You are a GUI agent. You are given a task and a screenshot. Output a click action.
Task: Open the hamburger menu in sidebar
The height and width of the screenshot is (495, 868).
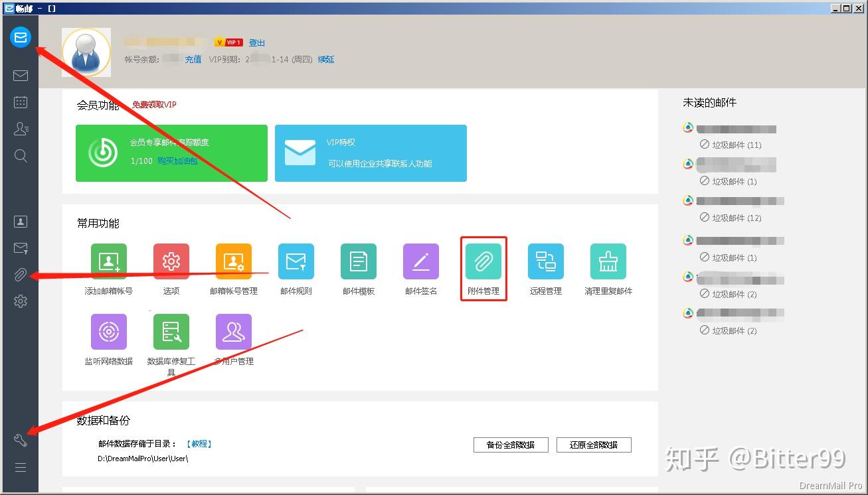(x=21, y=467)
